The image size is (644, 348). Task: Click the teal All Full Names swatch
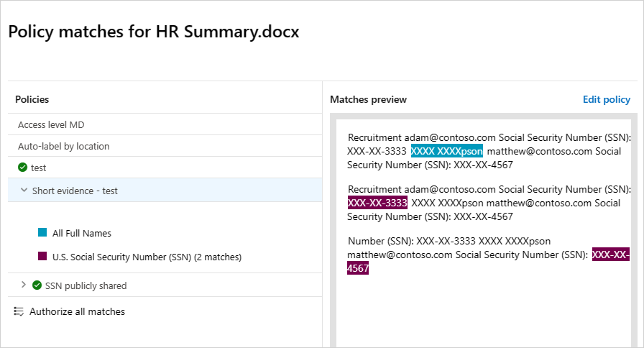tap(42, 233)
